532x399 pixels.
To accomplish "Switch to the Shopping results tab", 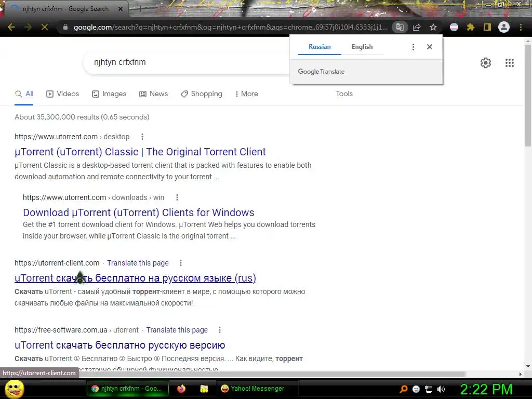I will coord(202,94).
